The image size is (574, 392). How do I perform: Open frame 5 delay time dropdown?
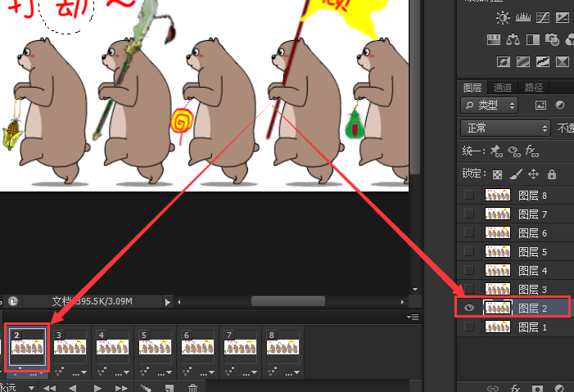click(165, 373)
